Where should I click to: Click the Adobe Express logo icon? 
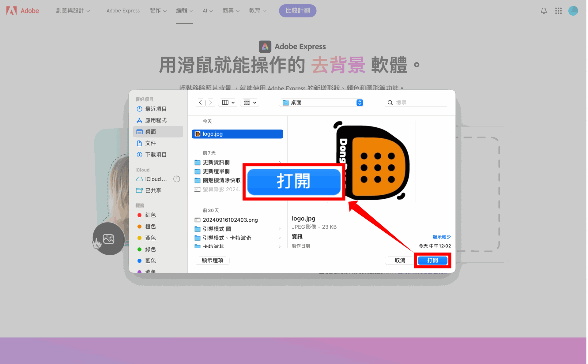265,47
